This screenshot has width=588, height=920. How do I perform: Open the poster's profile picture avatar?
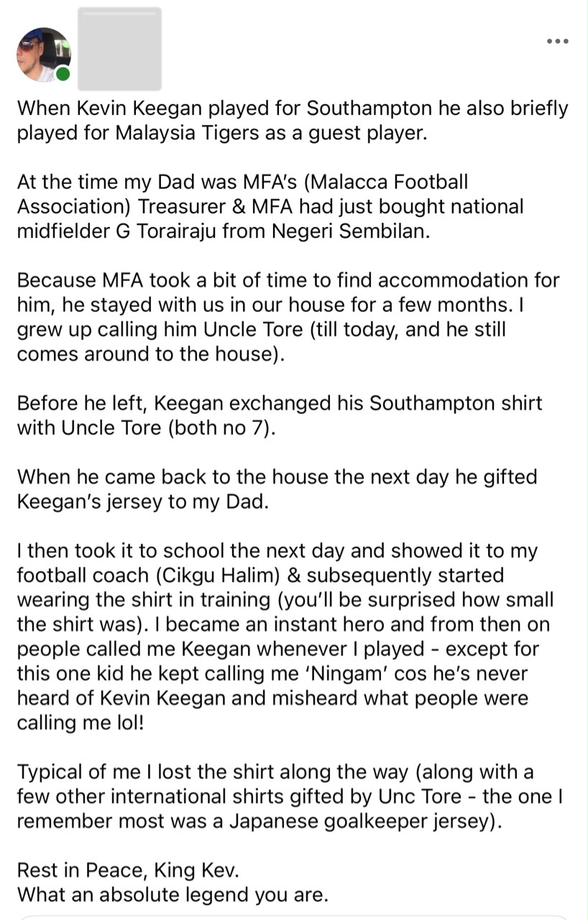coord(44,55)
